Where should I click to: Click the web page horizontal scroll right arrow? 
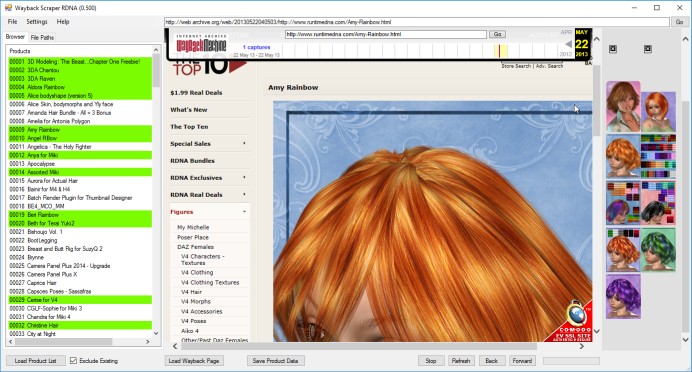pos(582,346)
